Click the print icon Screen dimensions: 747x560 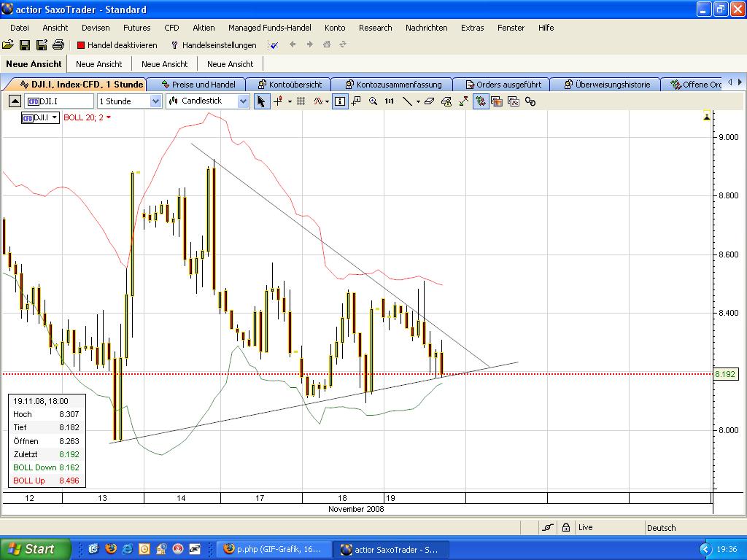58,45
